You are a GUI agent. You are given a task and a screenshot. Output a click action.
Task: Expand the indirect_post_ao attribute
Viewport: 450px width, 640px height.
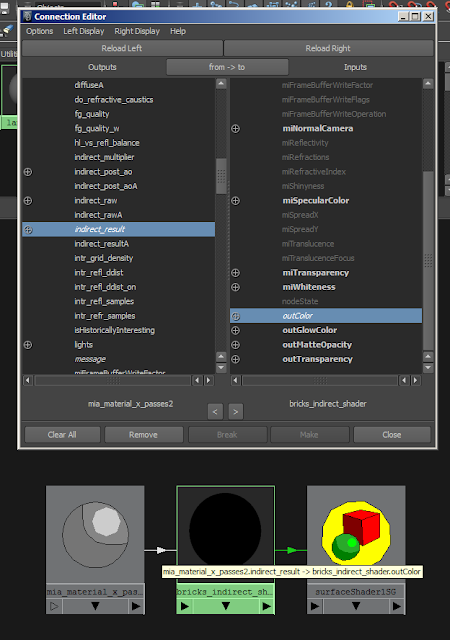tap(28, 172)
